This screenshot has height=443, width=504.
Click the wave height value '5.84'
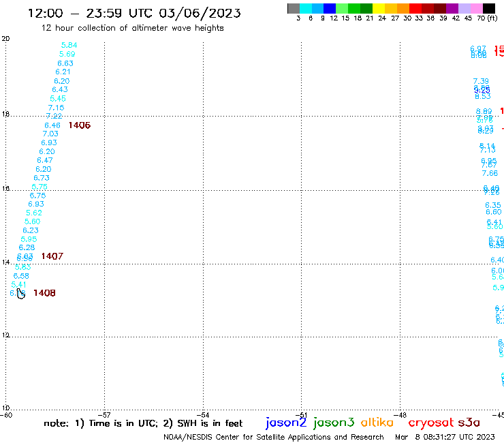tap(69, 45)
